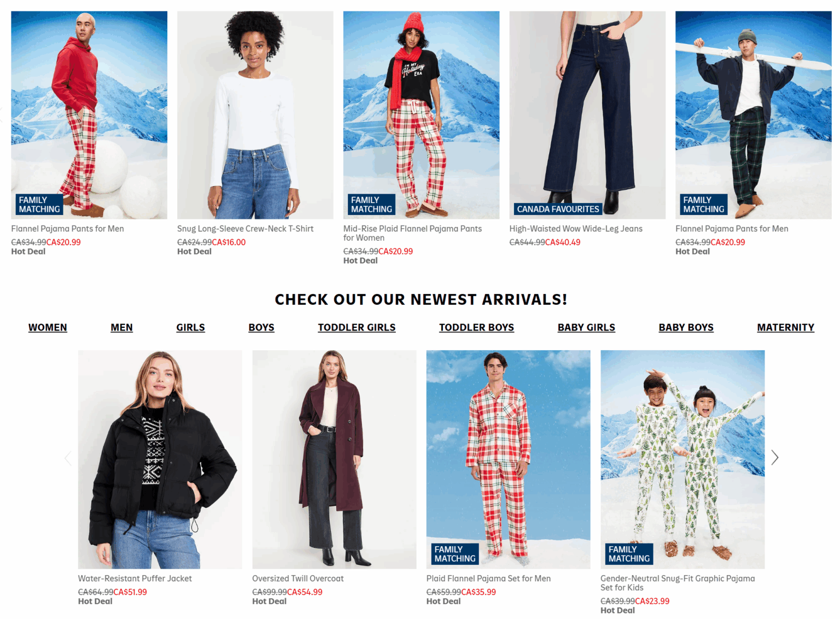Select the BOYS category tab

pyautogui.click(x=261, y=327)
